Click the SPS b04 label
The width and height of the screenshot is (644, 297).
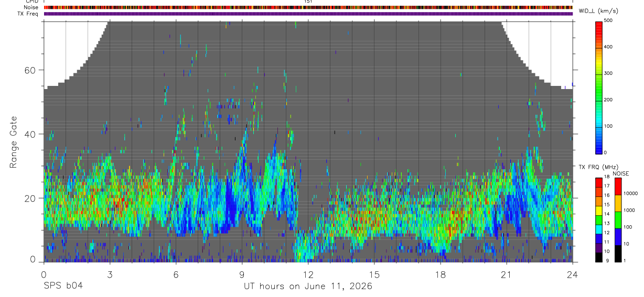(x=63, y=286)
